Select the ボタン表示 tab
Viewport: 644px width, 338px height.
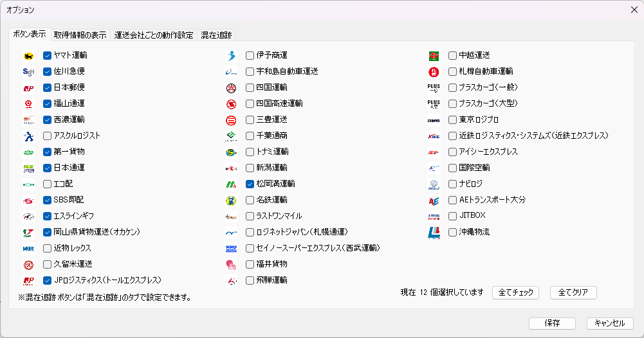30,35
